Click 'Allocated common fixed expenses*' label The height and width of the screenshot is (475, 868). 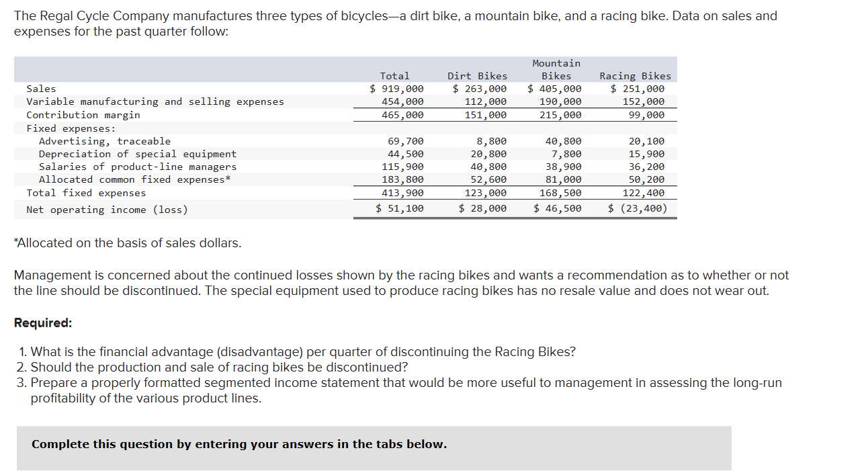(135, 179)
